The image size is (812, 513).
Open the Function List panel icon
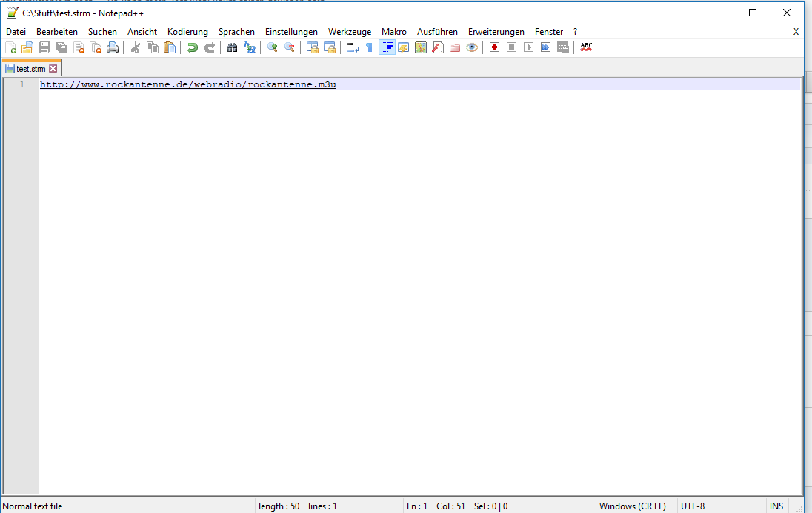438,47
